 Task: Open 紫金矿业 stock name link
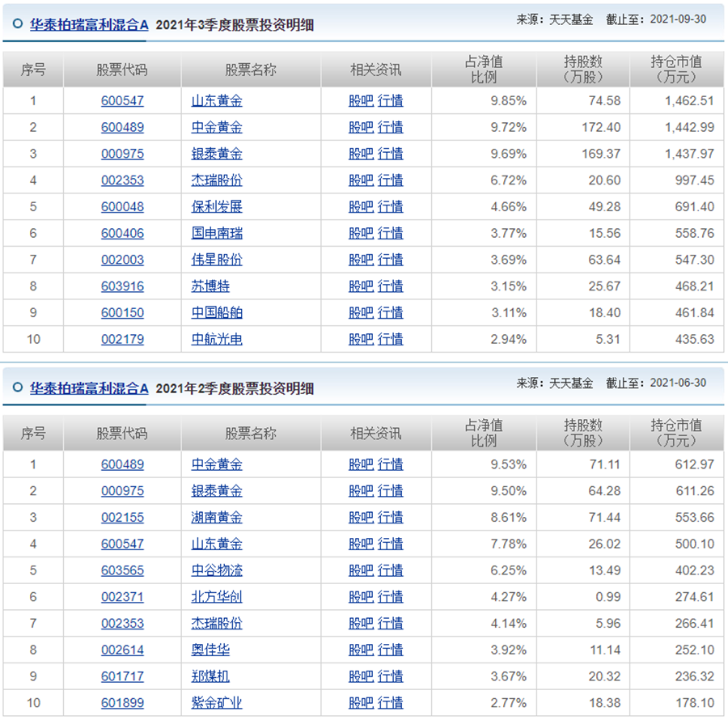pyautogui.click(x=217, y=702)
